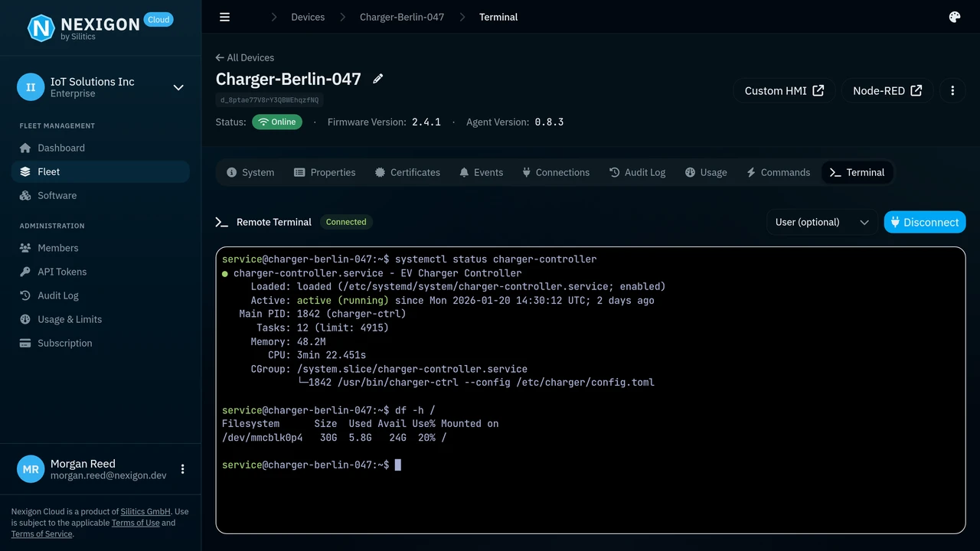Open the hamburger menu in the top bar
The width and height of the screenshot is (980, 551).
tap(224, 17)
